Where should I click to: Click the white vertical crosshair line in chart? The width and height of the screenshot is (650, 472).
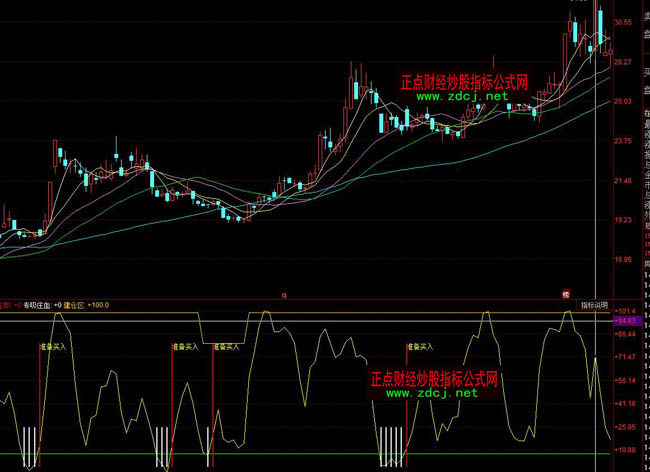click(x=596, y=200)
